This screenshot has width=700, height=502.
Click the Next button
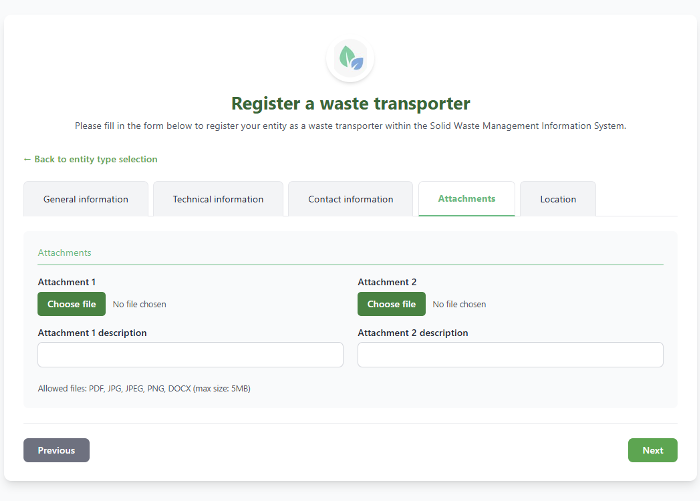click(x=653, y=450)
